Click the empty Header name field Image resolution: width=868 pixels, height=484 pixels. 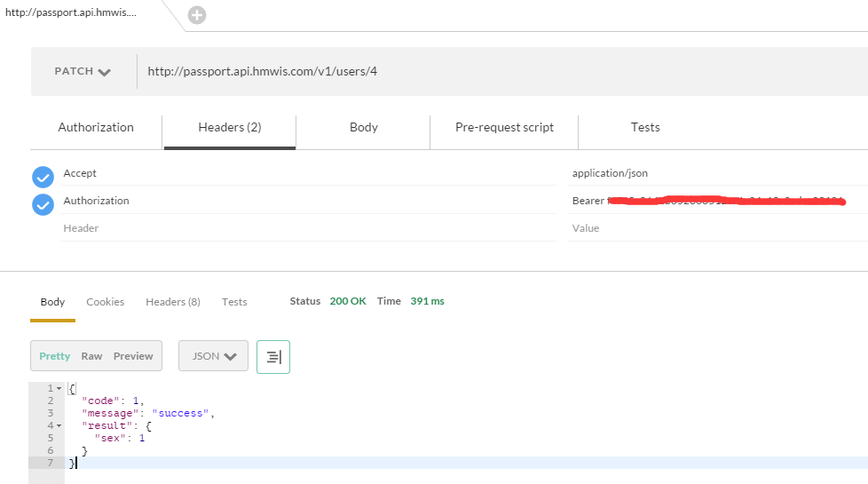pyautogui.click(x=302, y=228)
